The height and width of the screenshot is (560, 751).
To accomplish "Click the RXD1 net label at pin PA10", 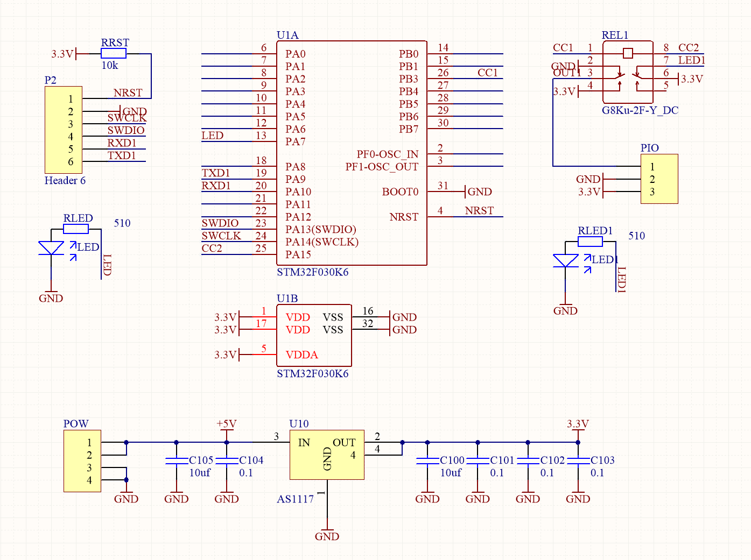I will point(216,186).
